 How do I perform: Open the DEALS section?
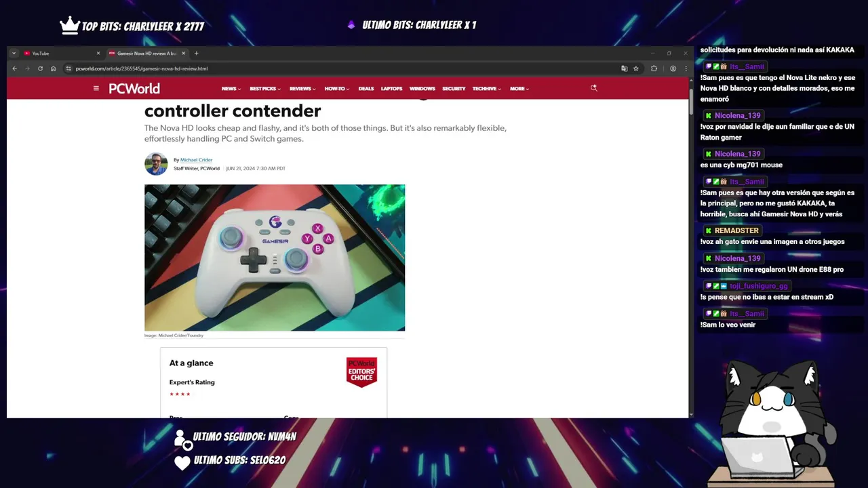(x=366, y=89)
